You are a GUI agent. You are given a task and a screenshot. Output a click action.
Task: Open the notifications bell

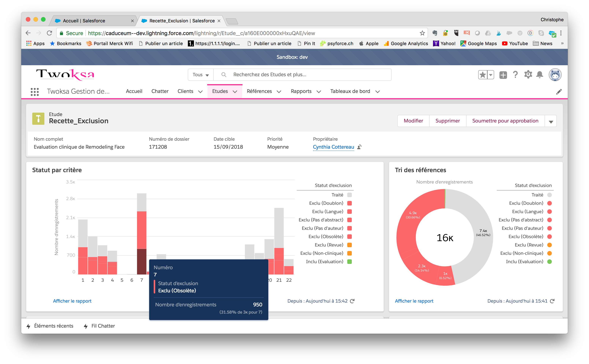click(540, 75)
